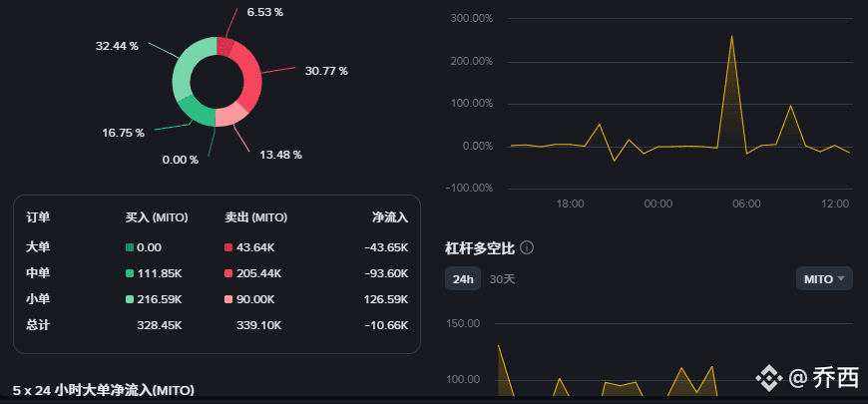Click dark green marker next to 大单 买入 0.00

tap(130, 247)
